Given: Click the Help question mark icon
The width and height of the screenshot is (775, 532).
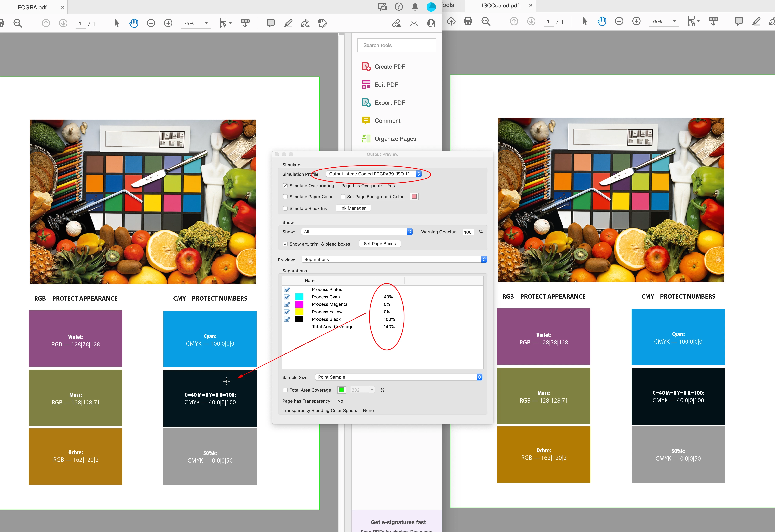Looking at the screenshot, I should 398,7.
